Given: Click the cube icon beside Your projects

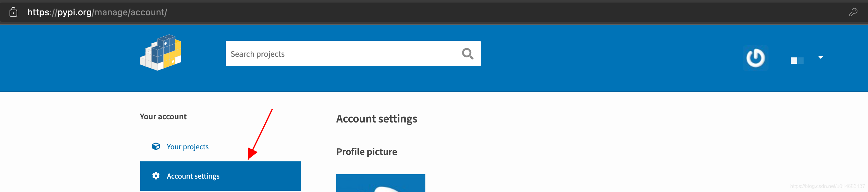Looking at the screenshot, I should click(156, 146).
